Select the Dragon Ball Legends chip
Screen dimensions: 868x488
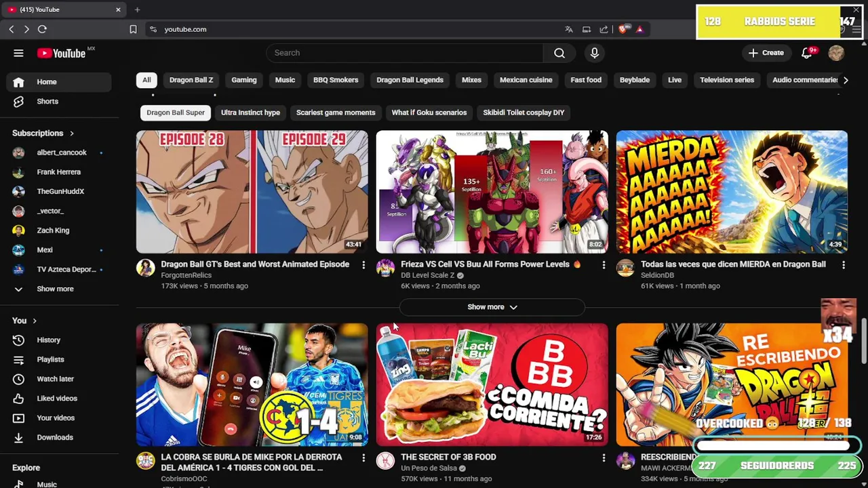(x=410, y=80)
